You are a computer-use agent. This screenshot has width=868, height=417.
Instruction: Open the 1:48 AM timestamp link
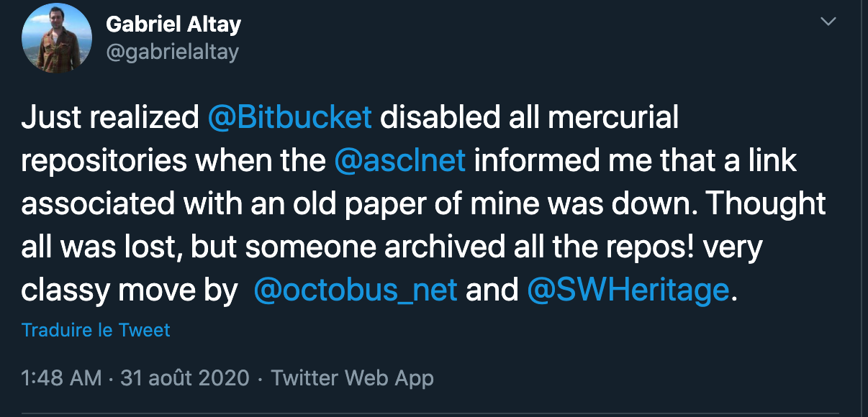61,377
